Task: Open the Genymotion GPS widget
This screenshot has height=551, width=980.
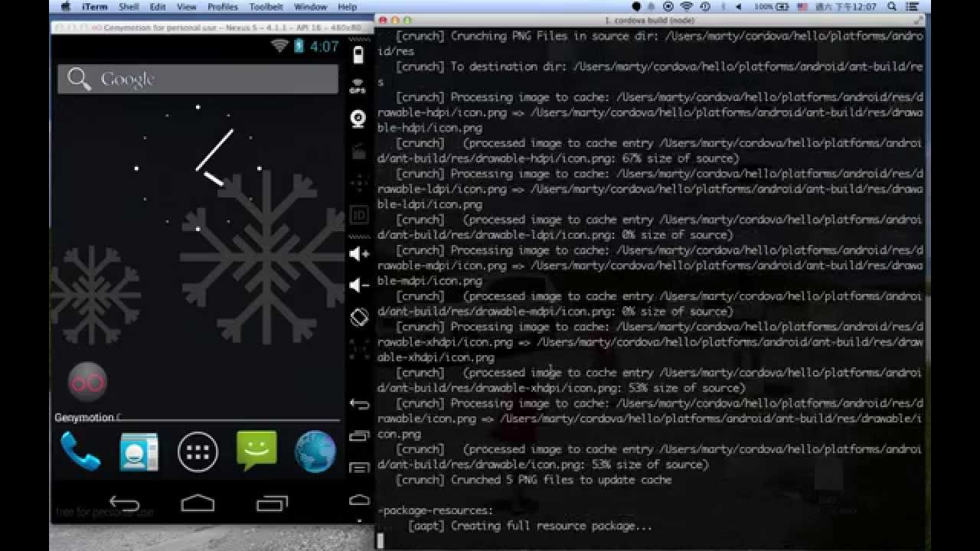Action: click(358, 86)
